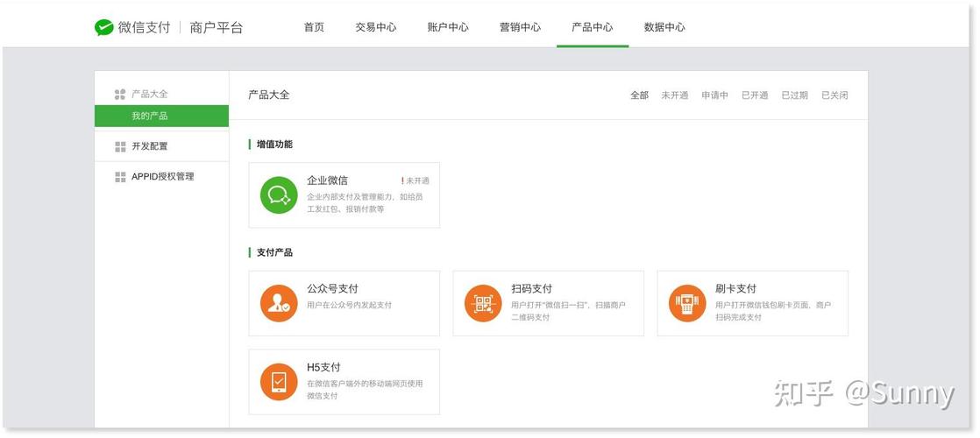
Task: Open APPID授权管理 in the sidebar
Action: pos(162,177)
